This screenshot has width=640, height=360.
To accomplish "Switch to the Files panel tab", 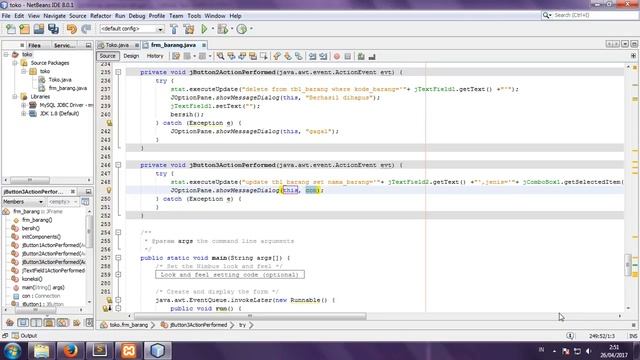I will (34, 45).
